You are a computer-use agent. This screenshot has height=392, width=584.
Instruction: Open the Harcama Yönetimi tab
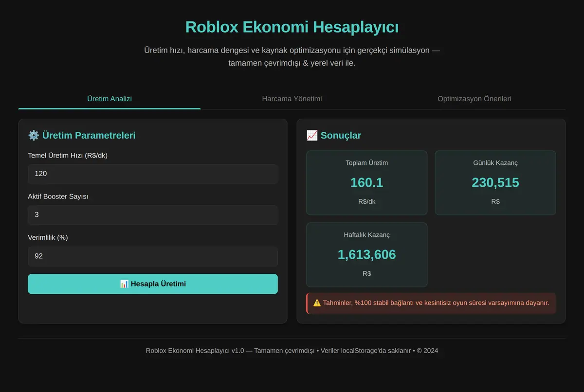coord(292,99)
